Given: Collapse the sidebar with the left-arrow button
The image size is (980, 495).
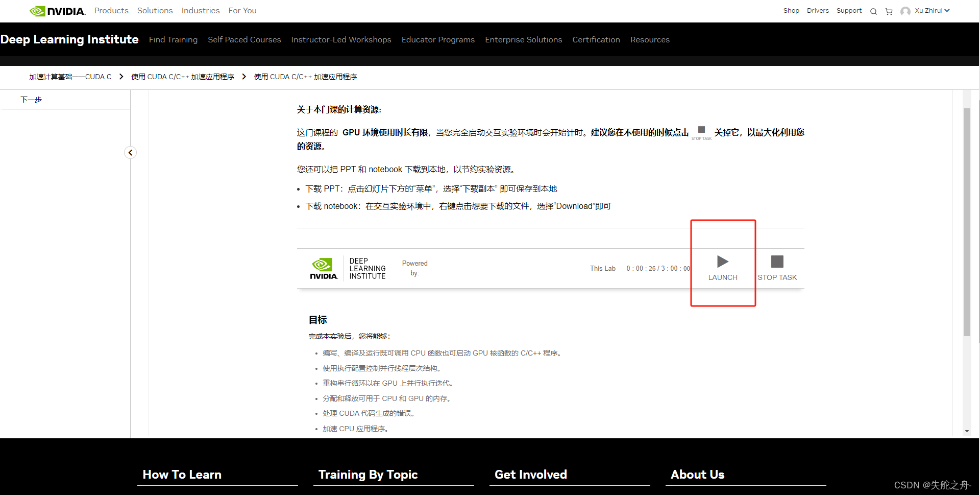Looking at the screenshot, I should tap(131, 152).
